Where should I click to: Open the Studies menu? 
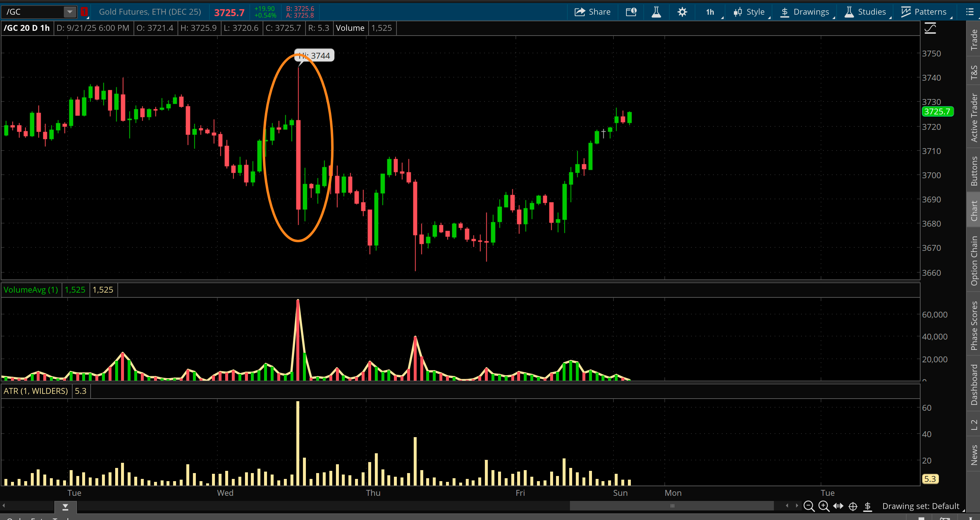tap(866, 12)
